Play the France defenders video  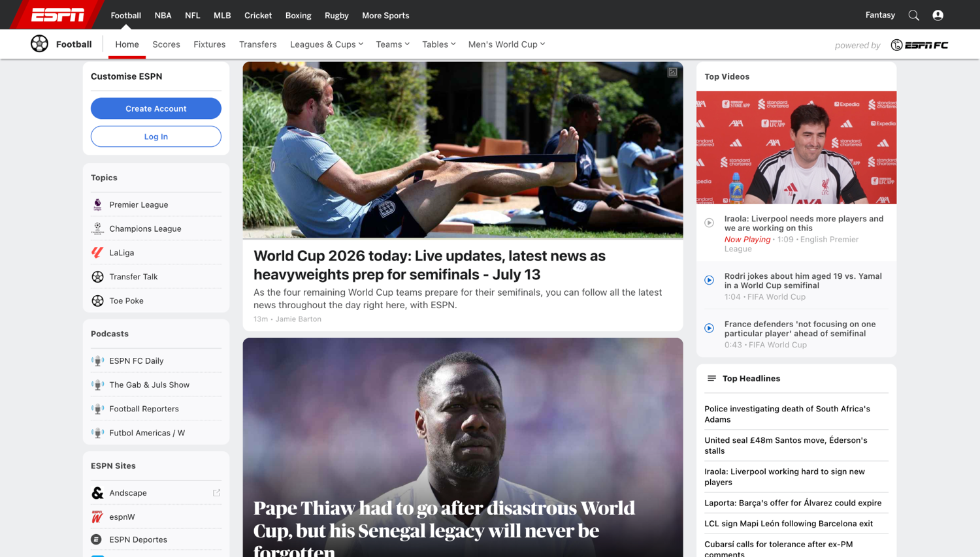coord(709,328)
